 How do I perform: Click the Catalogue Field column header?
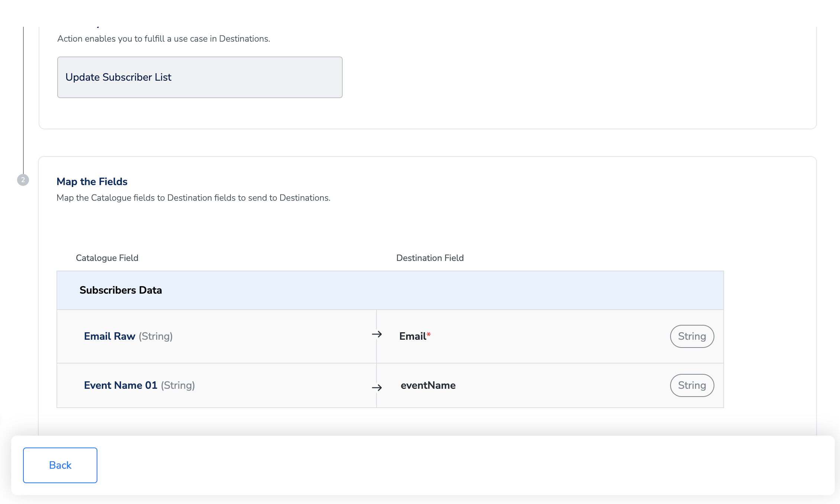107,258
